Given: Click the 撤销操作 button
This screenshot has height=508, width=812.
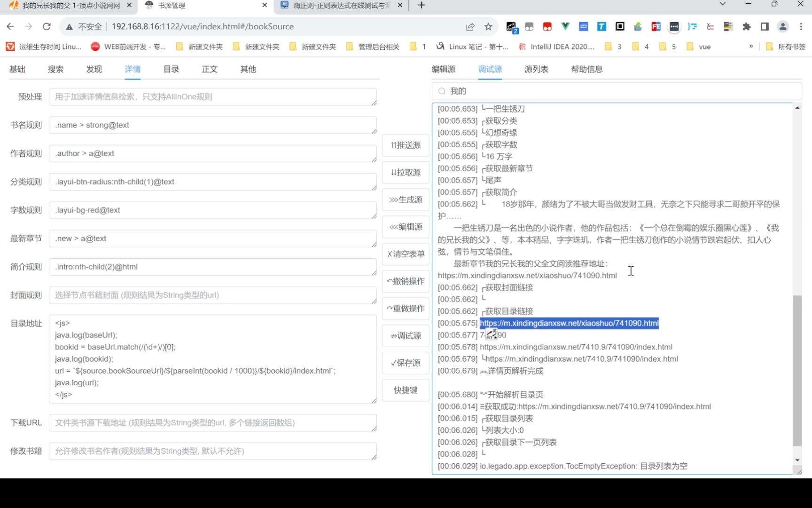Looking at the screenshot, I should click(x=406, y=281).
